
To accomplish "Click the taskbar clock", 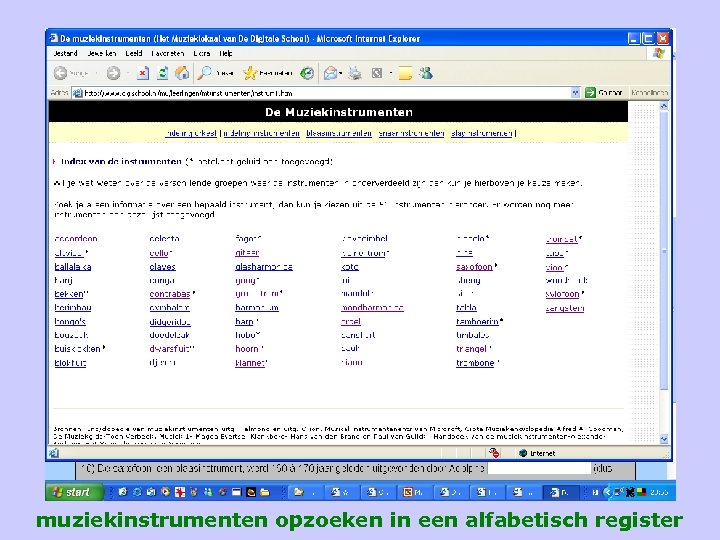I will [x=658, y=492].
